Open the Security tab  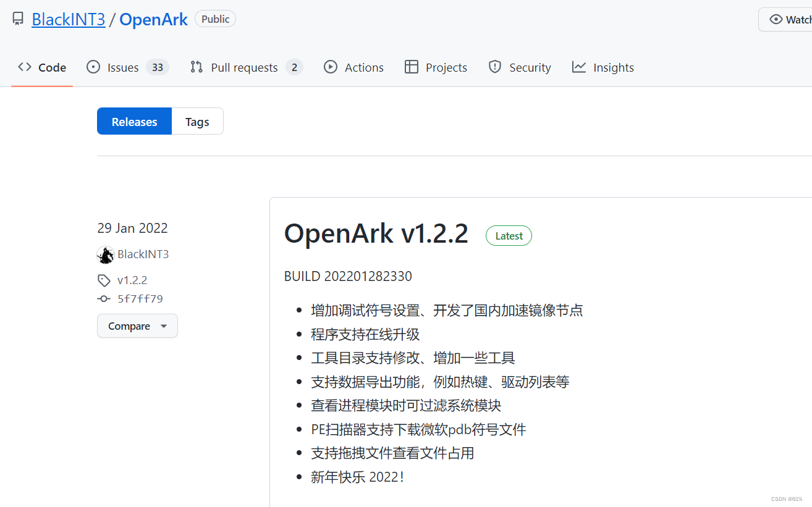point(520,67)
